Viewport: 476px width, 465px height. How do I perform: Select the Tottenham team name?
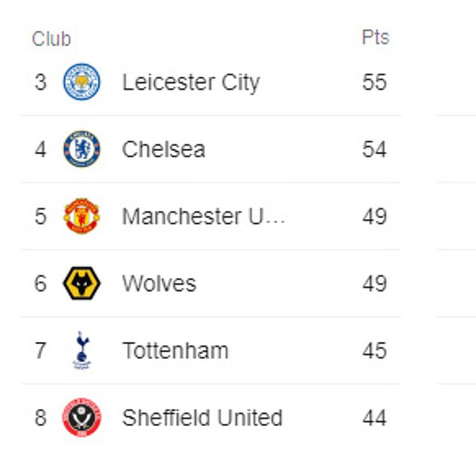175,351
